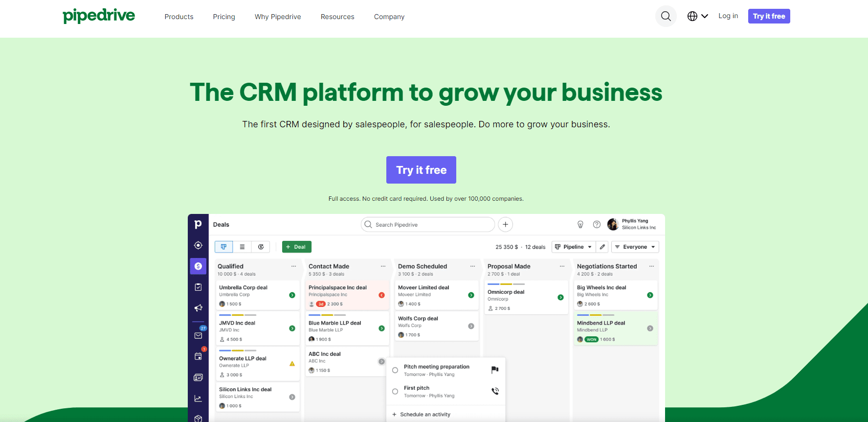This screenshot has height=422, width=868.
Task: Click the Ownerate LLP deal warning icon
Action: point(292,364)
